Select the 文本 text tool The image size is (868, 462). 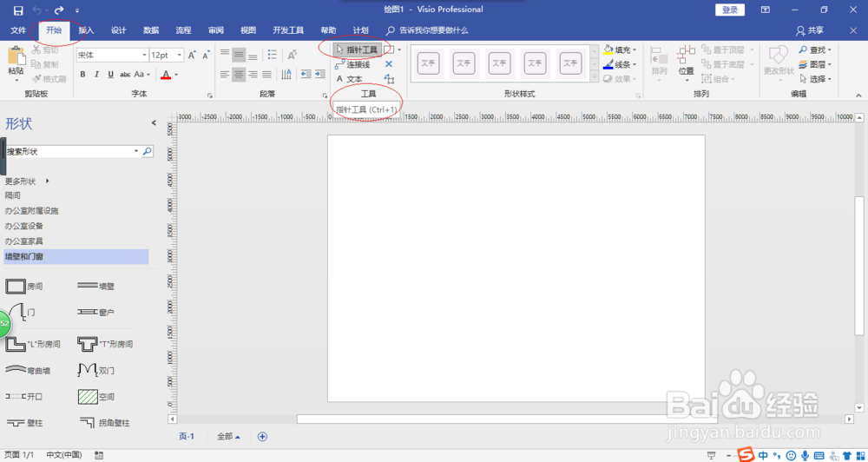[x=349, y=79]
